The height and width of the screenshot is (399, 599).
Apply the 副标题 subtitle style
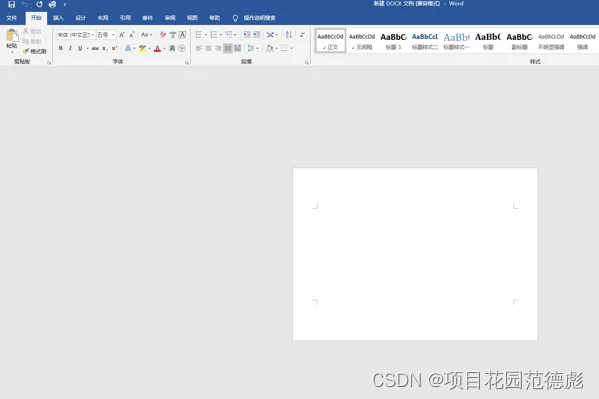[520, 41]
